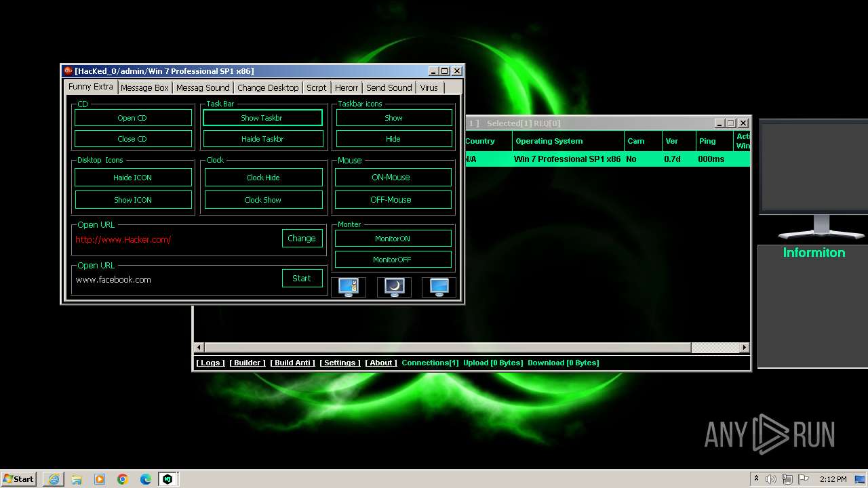Open the Windows Start menu
This screenshot has height=488, width=868.
tap(19, 479)
